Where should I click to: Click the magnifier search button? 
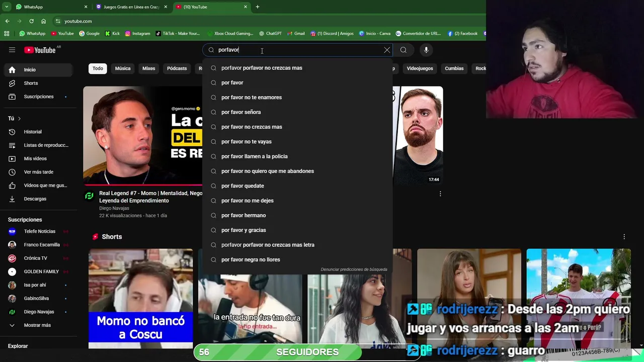click(404, 50)
